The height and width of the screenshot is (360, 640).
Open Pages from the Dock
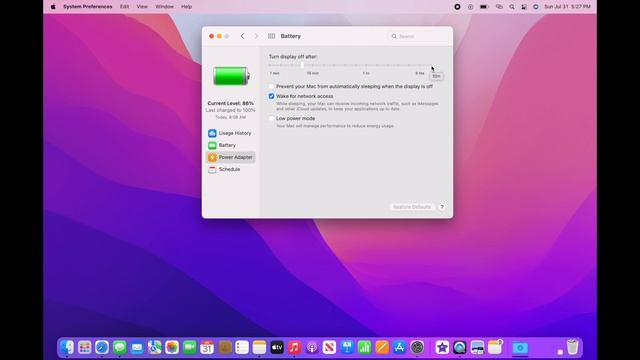382,347
